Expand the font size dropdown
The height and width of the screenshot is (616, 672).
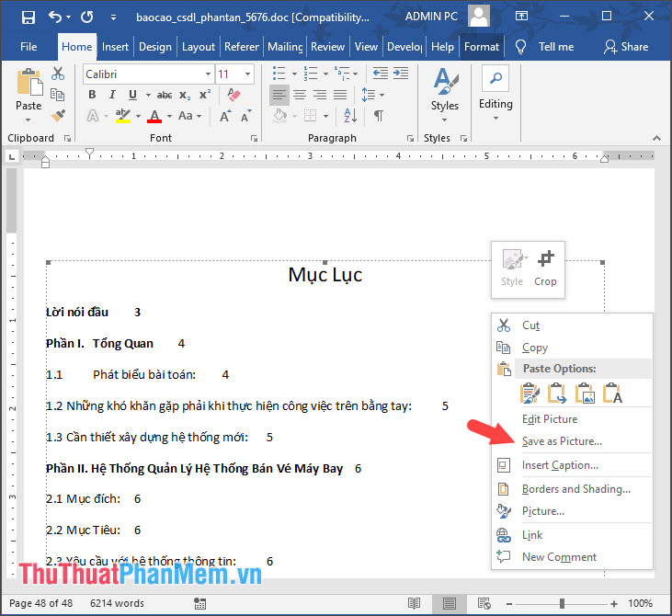(248, 74)
